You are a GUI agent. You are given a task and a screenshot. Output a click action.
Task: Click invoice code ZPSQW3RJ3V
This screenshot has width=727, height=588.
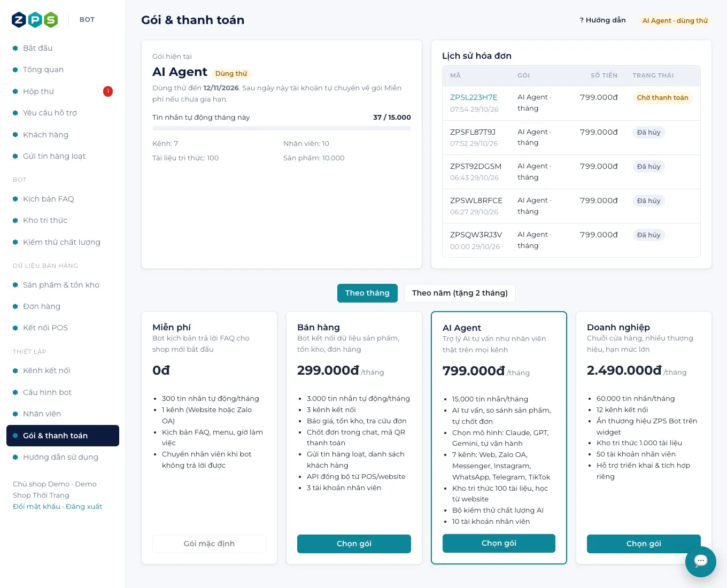coord(476,235)
